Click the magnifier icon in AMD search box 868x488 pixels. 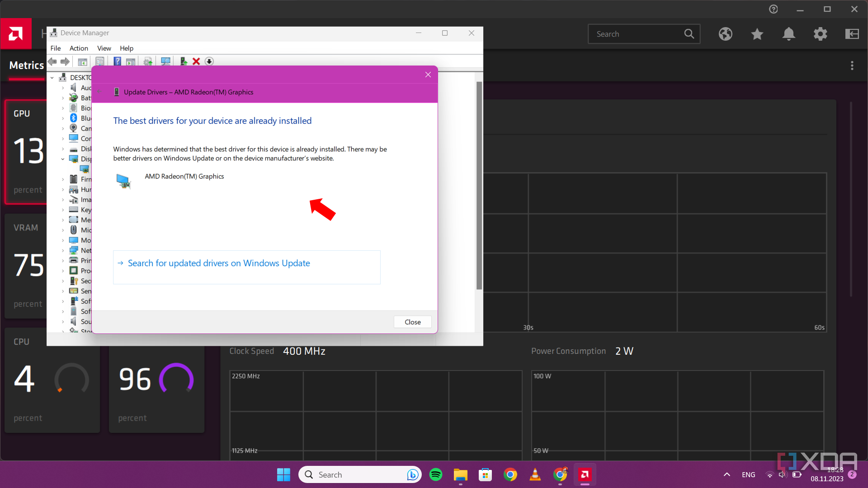tap(689, 34)
